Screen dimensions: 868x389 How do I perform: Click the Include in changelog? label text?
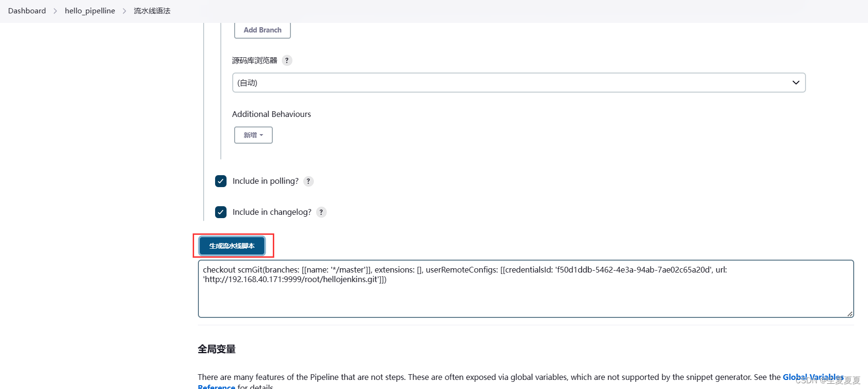pos(272,212)
